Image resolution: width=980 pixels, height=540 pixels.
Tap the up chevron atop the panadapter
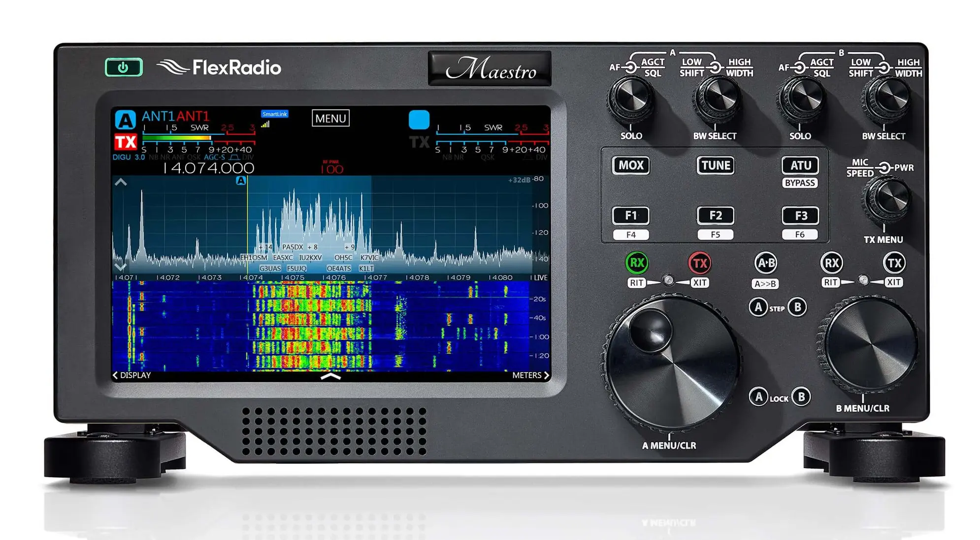[121, 182]
